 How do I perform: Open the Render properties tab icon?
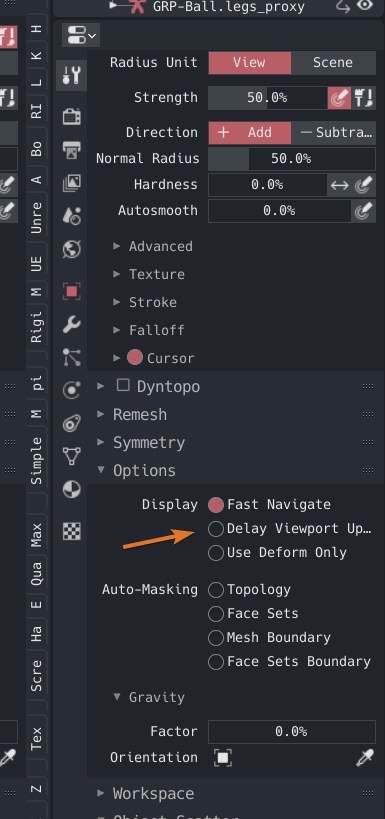(x=71, y=116)
